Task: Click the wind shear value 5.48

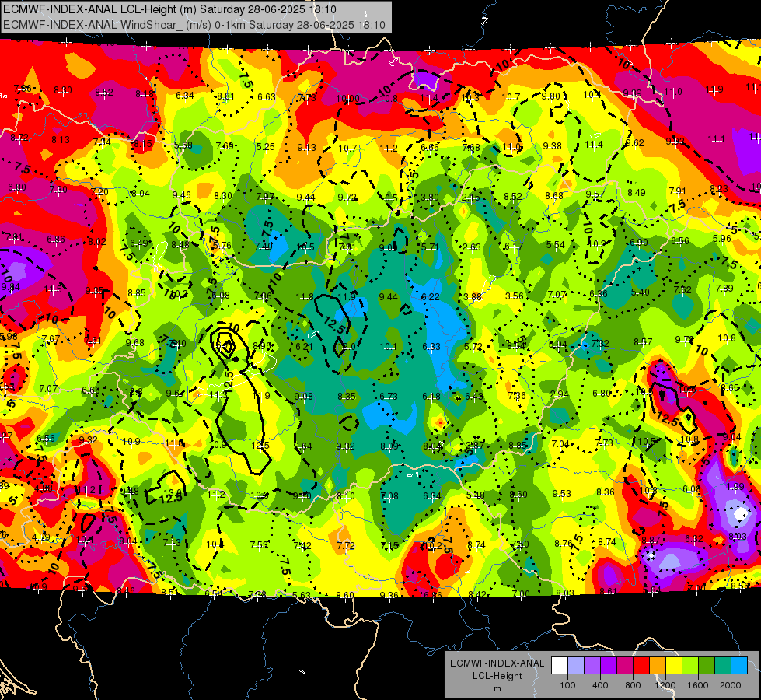Action: coord(475,495)
